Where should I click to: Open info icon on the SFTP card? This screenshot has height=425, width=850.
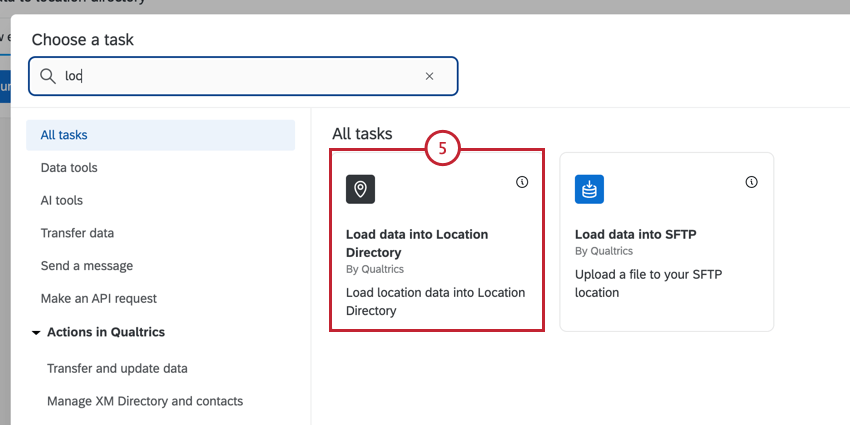[752, 182]
